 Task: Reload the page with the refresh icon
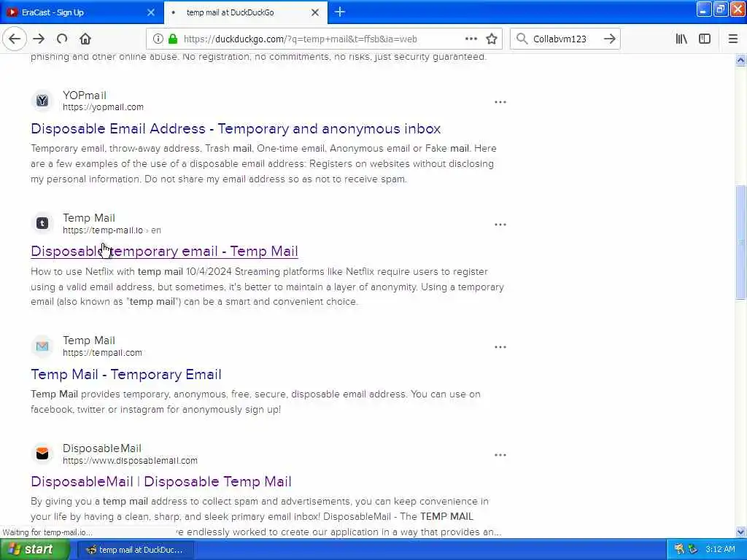[x=62, y=39]
